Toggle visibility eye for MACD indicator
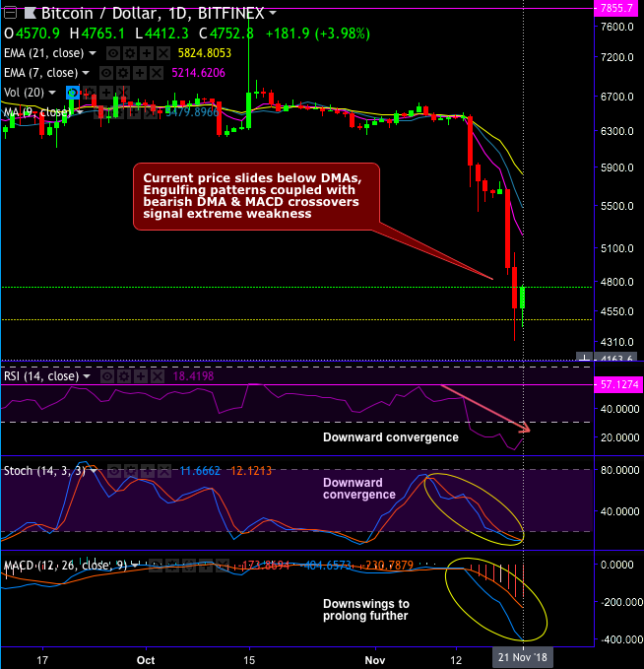 (x=156, y=566)
